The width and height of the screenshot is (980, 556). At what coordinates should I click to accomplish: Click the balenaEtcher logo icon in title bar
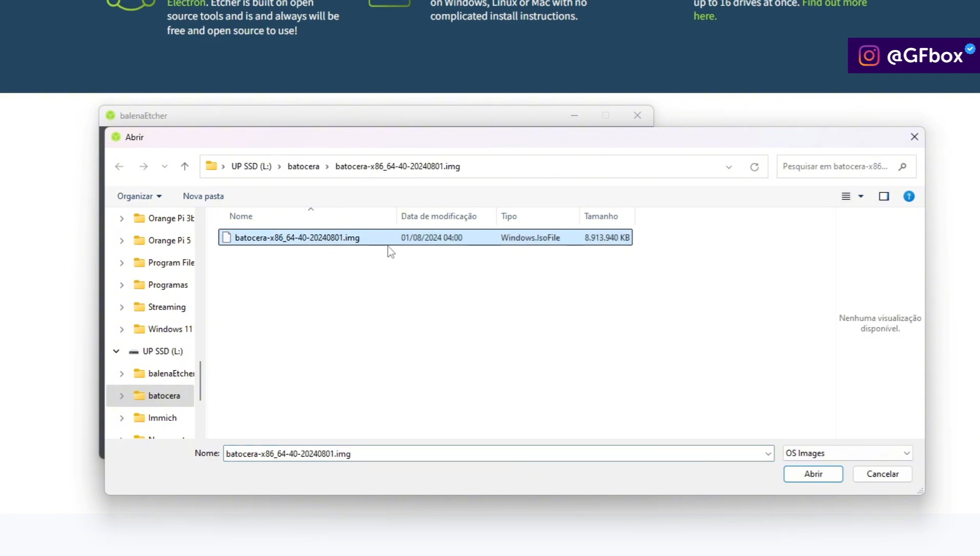110,115
